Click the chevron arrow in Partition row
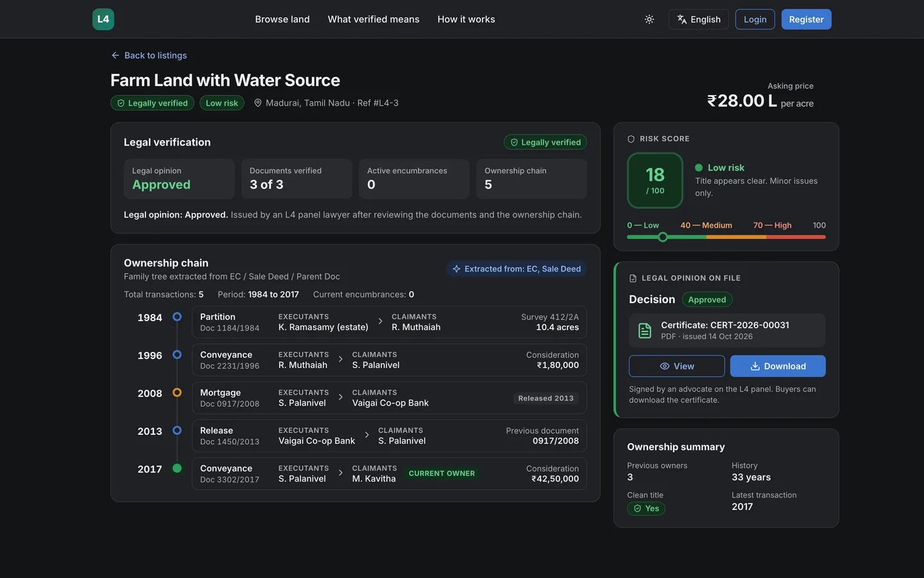Screen dimensions: 924x578 (380, 321)
